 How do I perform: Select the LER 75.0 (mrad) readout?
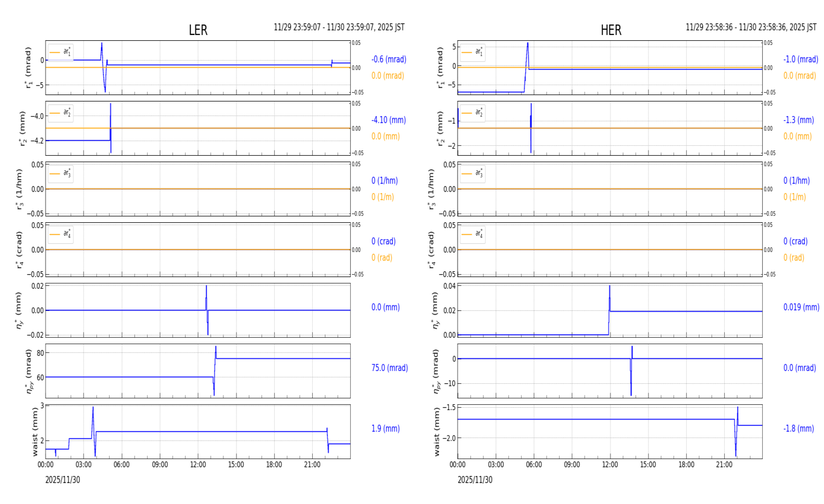click(x=390, y=368)
